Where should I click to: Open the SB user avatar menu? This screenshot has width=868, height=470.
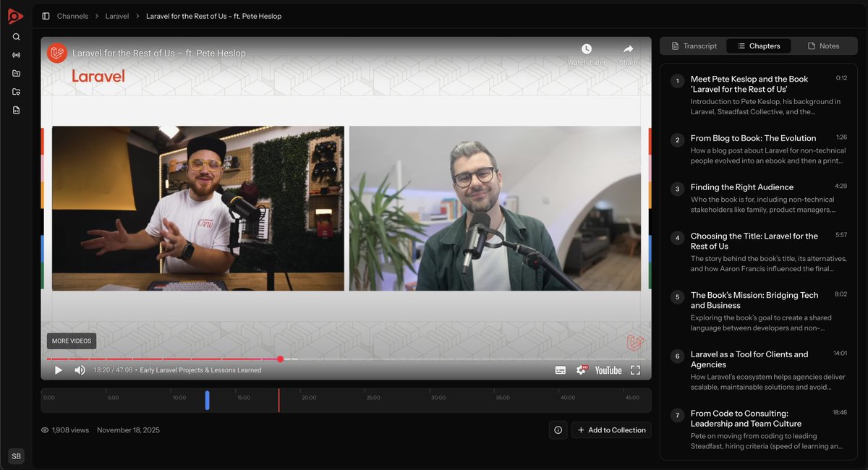tap(16, 456)
